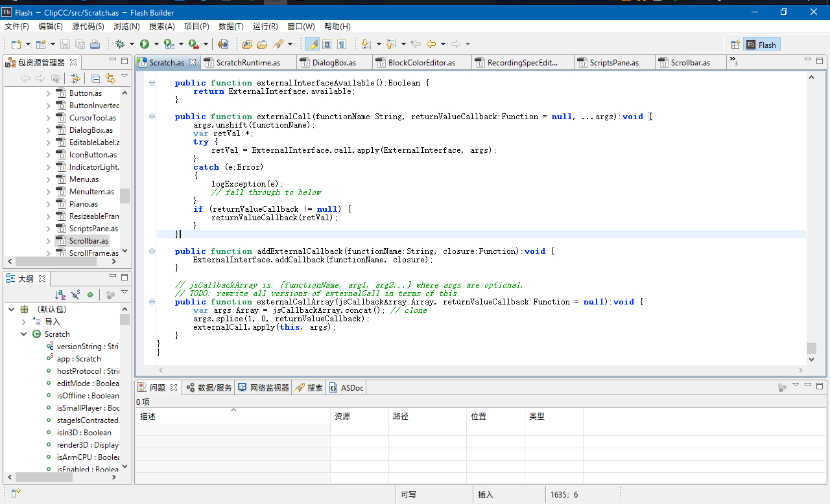Open the 网络监视器 panel tab
Screen dimensions: 830x504
(x=263, y=387)
